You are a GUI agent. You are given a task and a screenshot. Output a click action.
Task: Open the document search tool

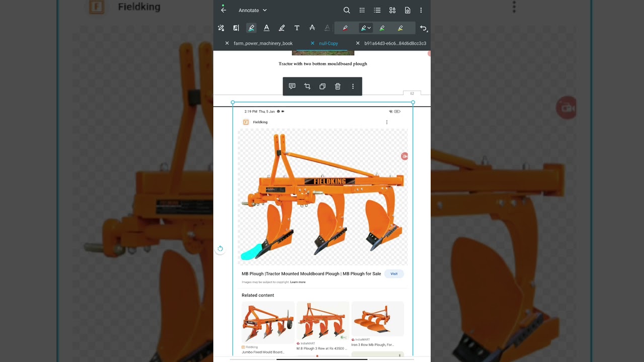pos(347,10)
